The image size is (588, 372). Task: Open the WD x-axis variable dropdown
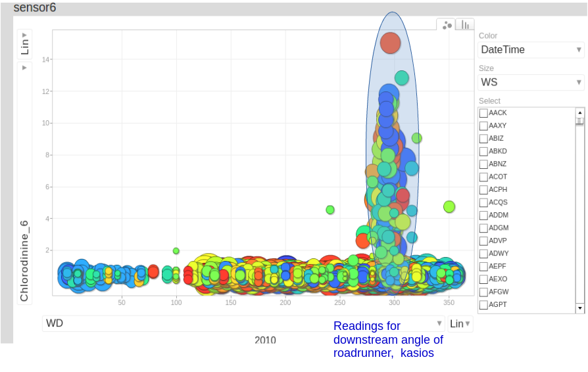click(243, 323)
